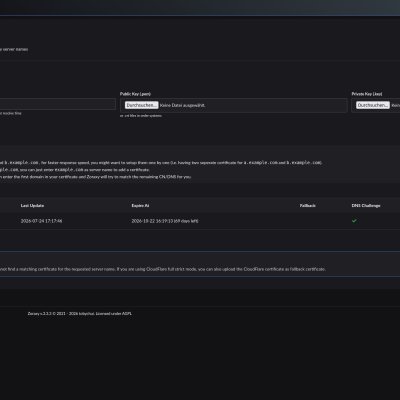Click the 'Keine Datei ausgewählt' public key file field
Image resolution: width=400 pixels, height=400 pixels.
pyautogui.click(x=234, y=105)
